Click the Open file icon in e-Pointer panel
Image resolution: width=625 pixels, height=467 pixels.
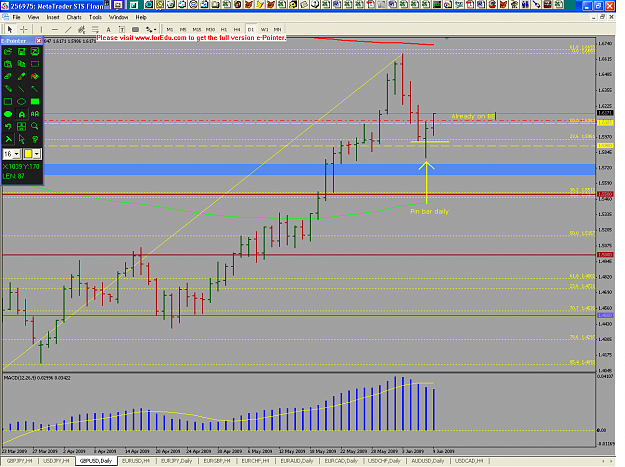8,51
